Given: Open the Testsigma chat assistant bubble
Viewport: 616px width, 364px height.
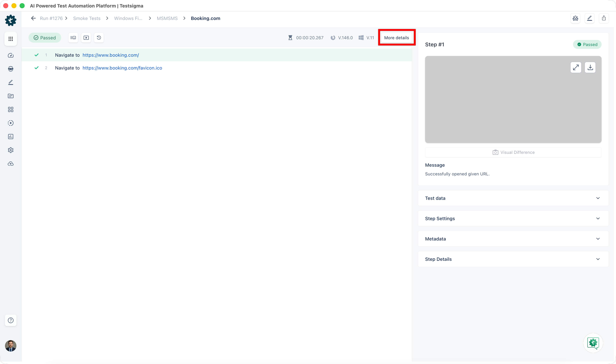Looking at the screenshot, I should click(x=593, y=343).
